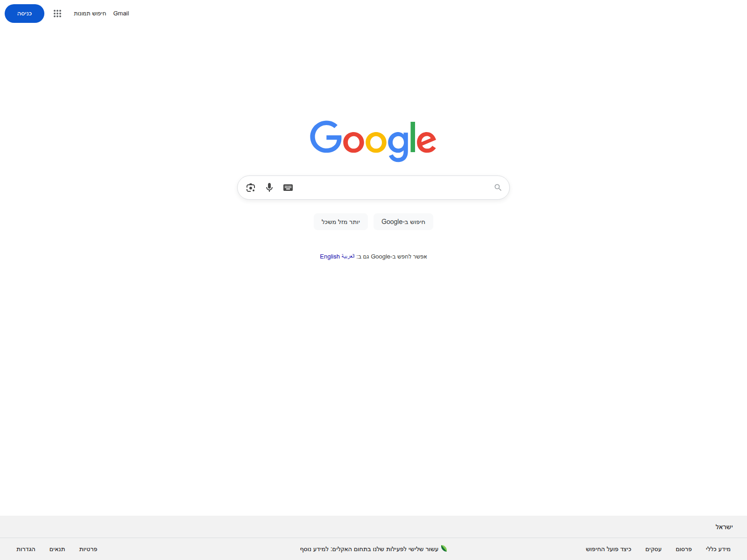Activate voice search microphone icon
The height and width of the screenshot is (560, 747).
pyautogui.click(x=269, y=188)
